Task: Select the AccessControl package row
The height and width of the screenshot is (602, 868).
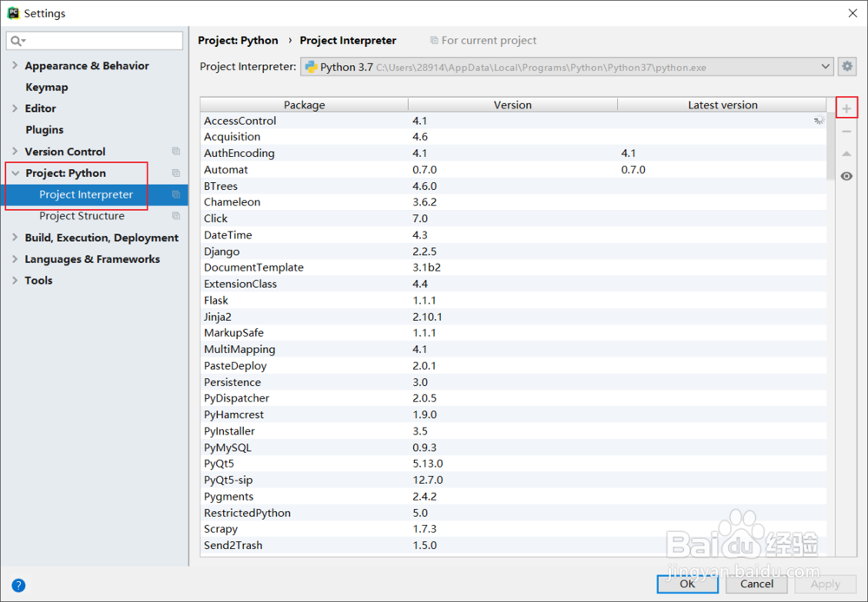Action: point(514,121)
